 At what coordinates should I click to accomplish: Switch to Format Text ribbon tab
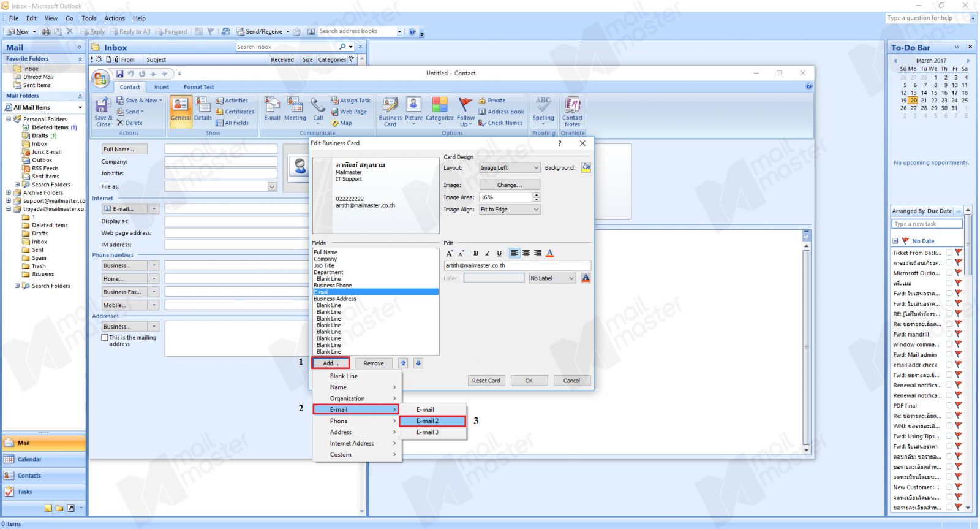pos(199,87)
